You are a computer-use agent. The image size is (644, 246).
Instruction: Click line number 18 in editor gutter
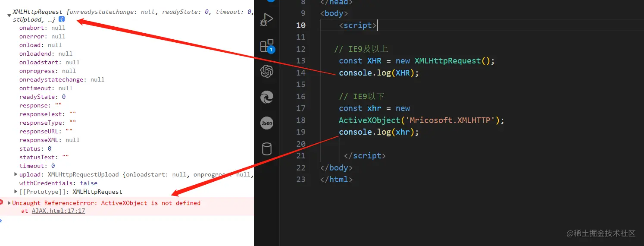click(300, 120)
